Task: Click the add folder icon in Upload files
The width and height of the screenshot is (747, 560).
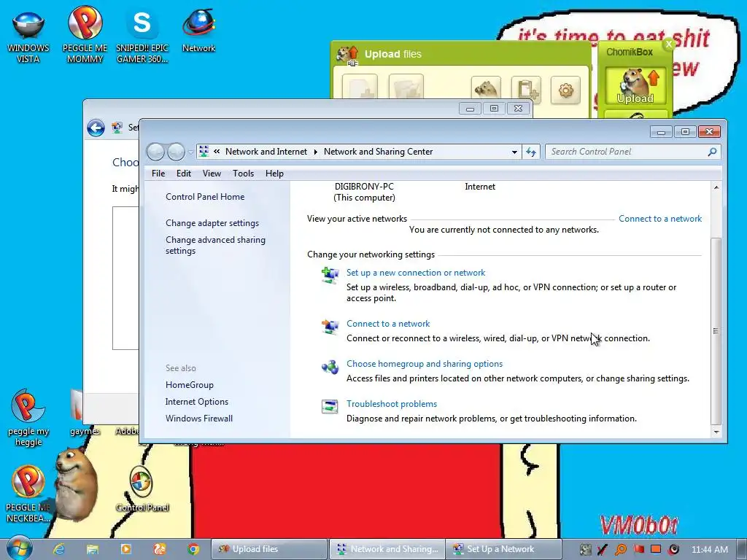Action: pyautogui.click(x=406, y=88)
